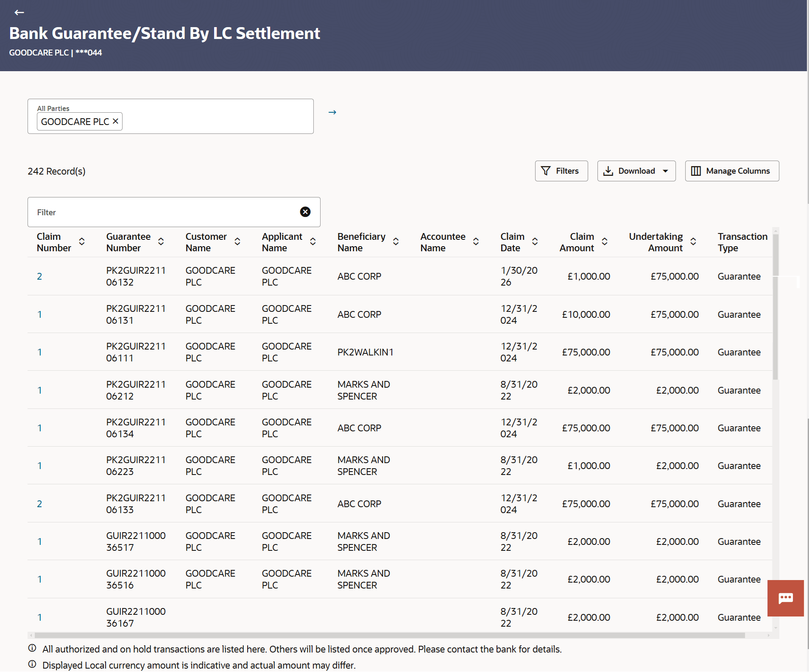Go back using the header arrow
Screen dimensions: 809x672
coord(19,12)
